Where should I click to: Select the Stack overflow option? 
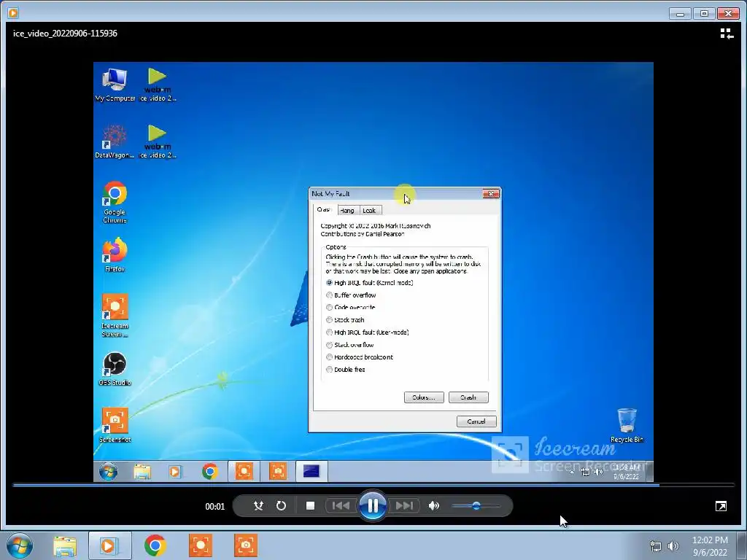[x=350, y=345]
